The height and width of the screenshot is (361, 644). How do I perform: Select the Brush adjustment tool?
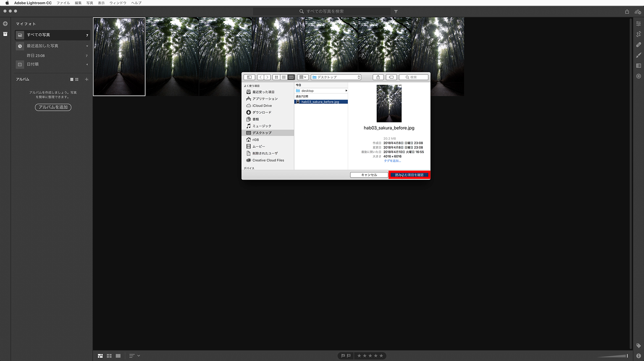tap(639, 55)
